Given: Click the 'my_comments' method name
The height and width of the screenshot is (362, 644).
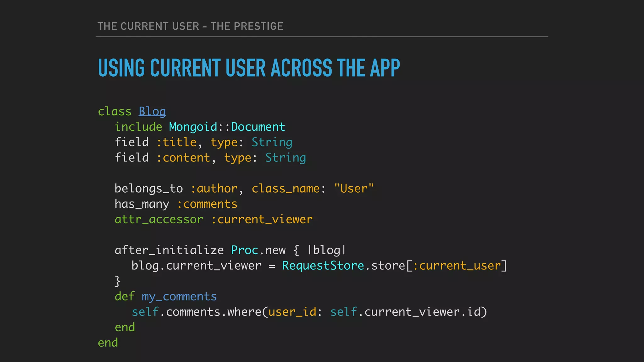Looking at the screenshot, I should pyautogui.click(x=179, y=297).
